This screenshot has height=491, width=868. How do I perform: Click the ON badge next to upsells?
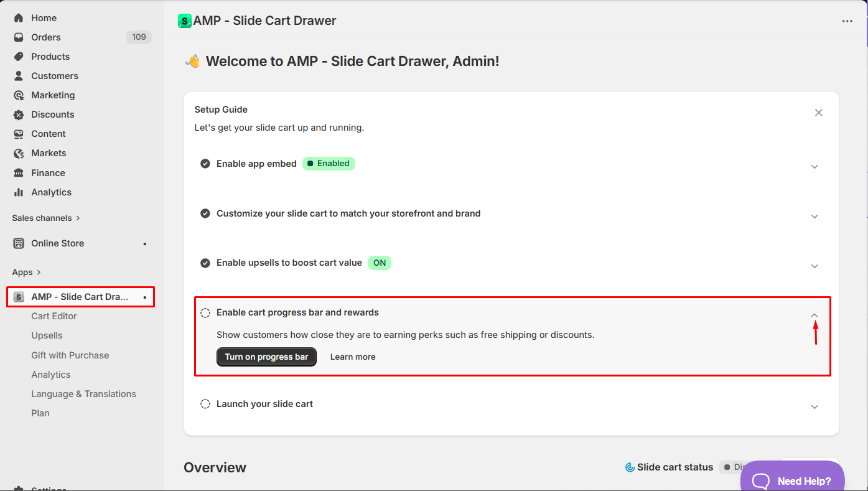380,263
